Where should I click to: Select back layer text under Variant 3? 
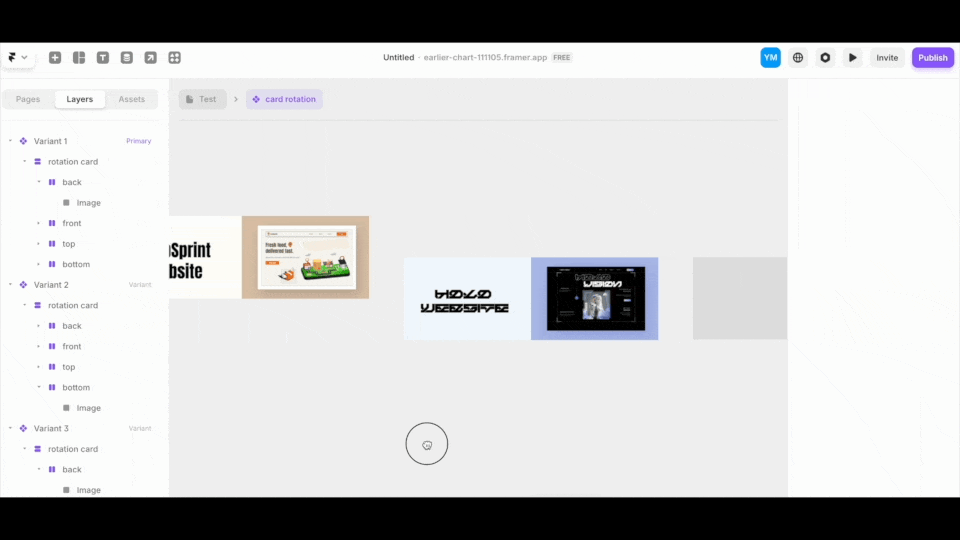point(72,470)
